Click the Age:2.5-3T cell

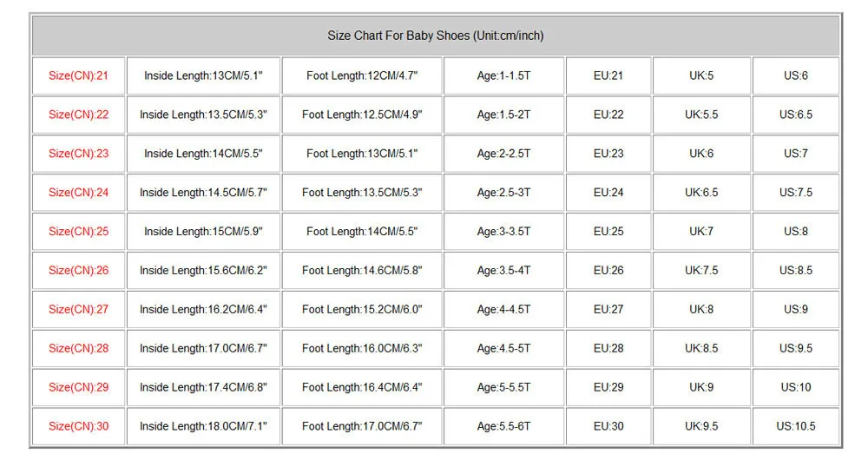[503, 192]
